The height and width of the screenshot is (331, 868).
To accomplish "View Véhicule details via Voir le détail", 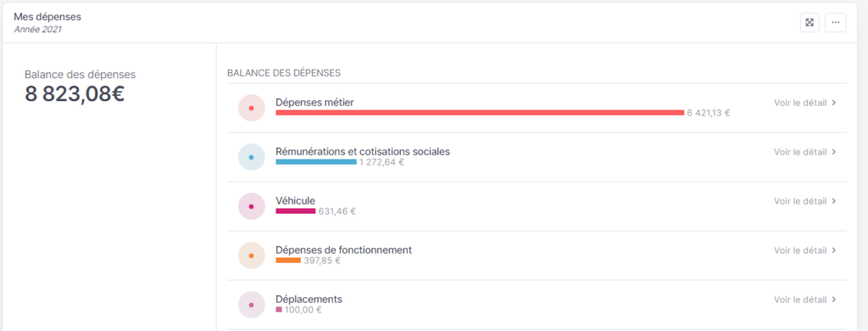I will 800,201.
